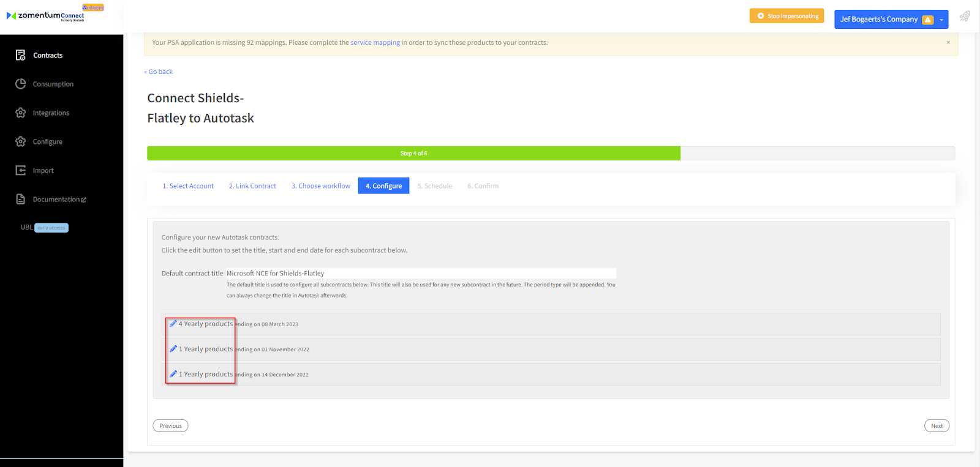Go to step 2. Link Contract
Image resolution: width=980 pixels, height=467 pixels.
252,186
